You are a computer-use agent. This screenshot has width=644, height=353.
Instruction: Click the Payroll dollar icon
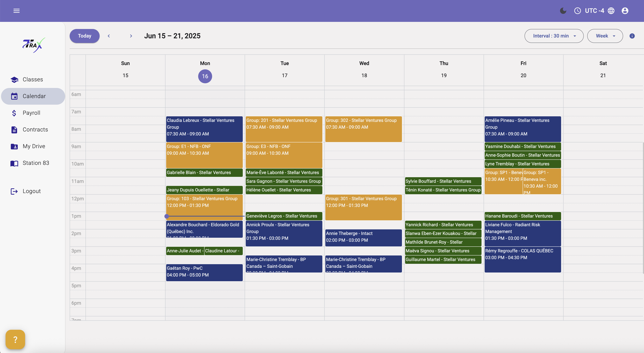14,113
